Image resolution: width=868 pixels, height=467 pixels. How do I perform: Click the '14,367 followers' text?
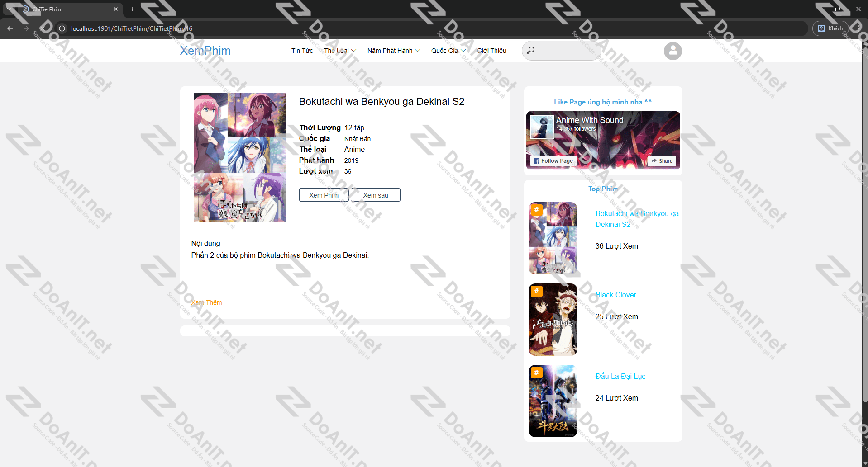click(x=576, y=129)
